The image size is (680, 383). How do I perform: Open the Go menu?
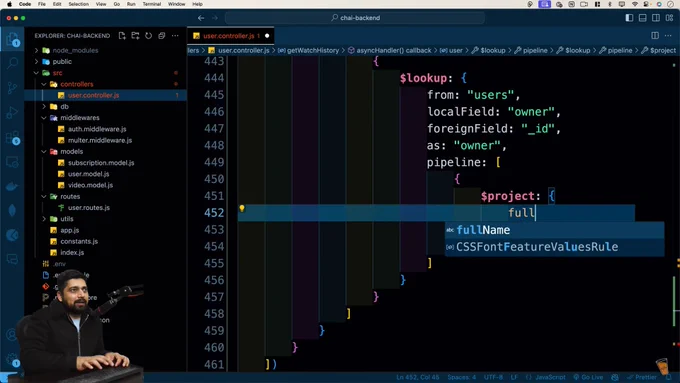117,4
